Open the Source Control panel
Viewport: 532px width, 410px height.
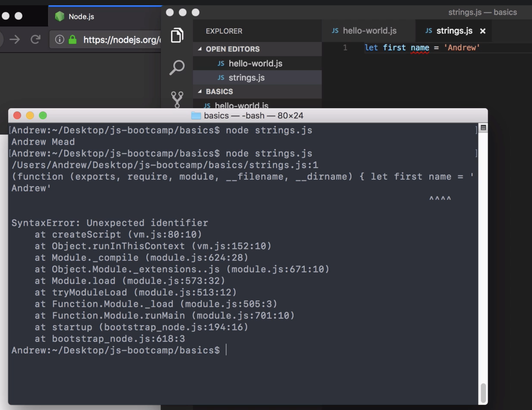pos(177,99)
